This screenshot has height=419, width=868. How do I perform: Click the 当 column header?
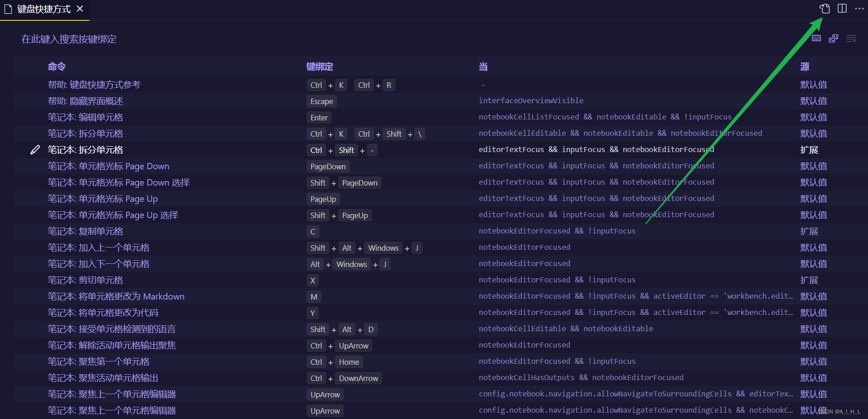click(483, 67)
